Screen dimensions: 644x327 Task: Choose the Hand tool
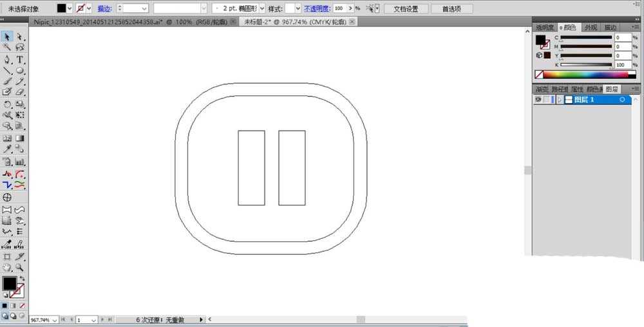pyautogui.click(x=7, y=268)
